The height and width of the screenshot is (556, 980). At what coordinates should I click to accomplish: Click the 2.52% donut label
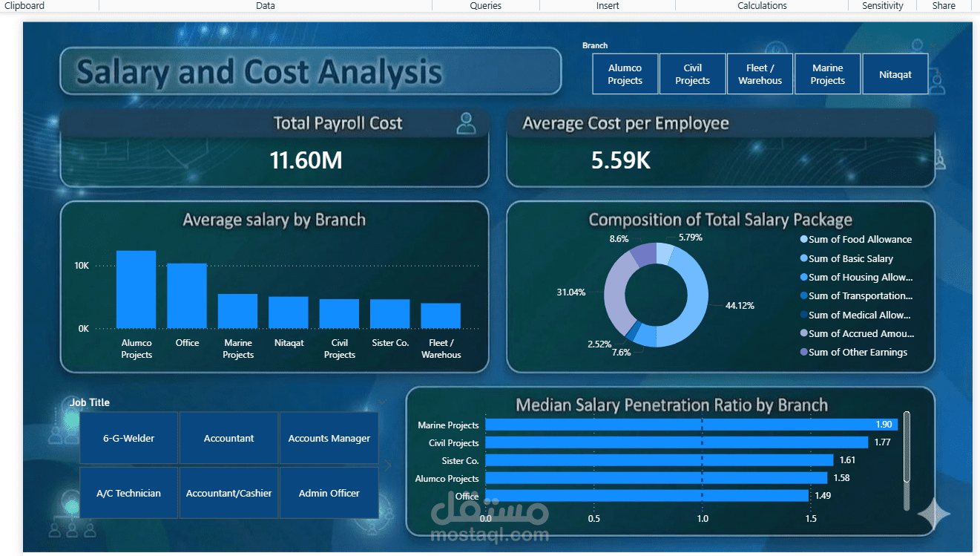(x=599, y=344)
